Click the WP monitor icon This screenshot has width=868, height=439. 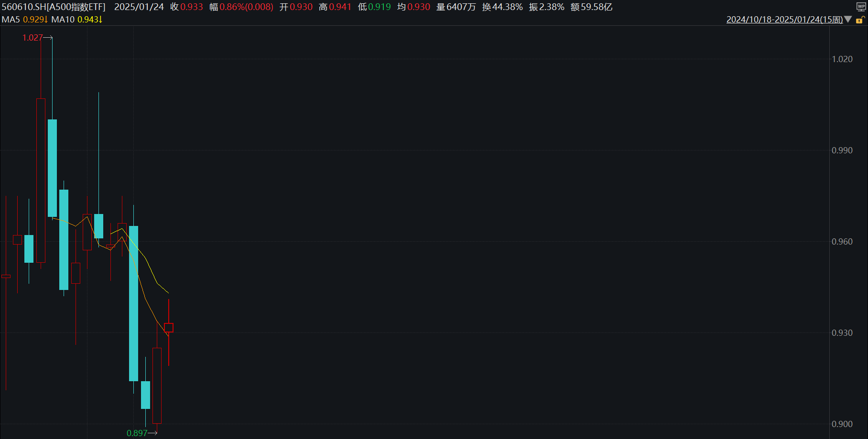861,7
